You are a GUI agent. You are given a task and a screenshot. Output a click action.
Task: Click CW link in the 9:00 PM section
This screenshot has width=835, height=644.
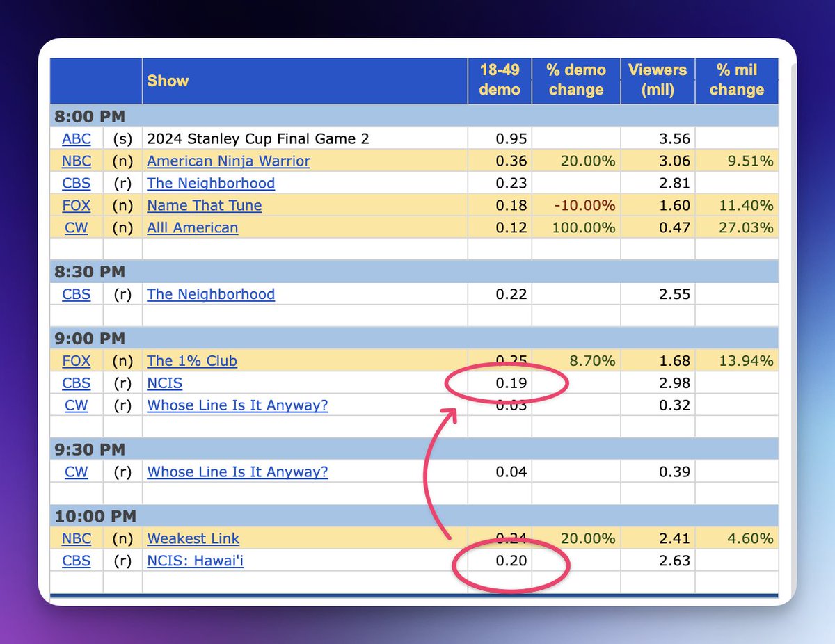(77, 405)
